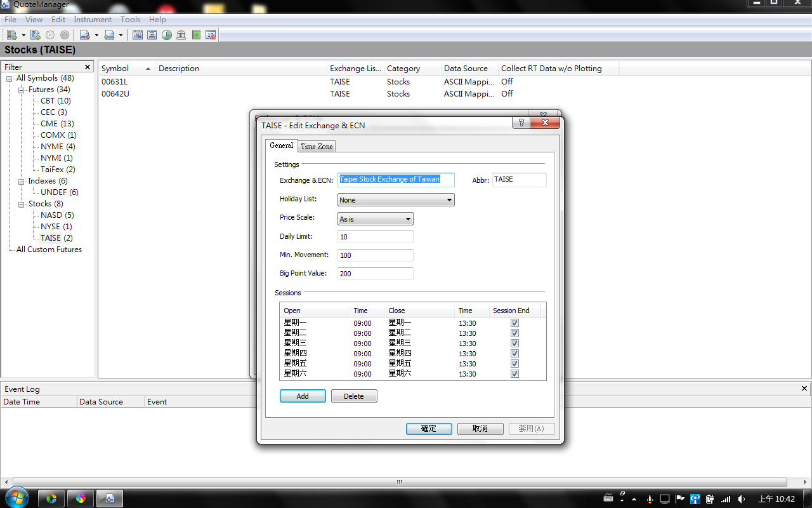
Task: Click the network signal bars tray icon
Action: pyautogui.click(x=726, y=498)
